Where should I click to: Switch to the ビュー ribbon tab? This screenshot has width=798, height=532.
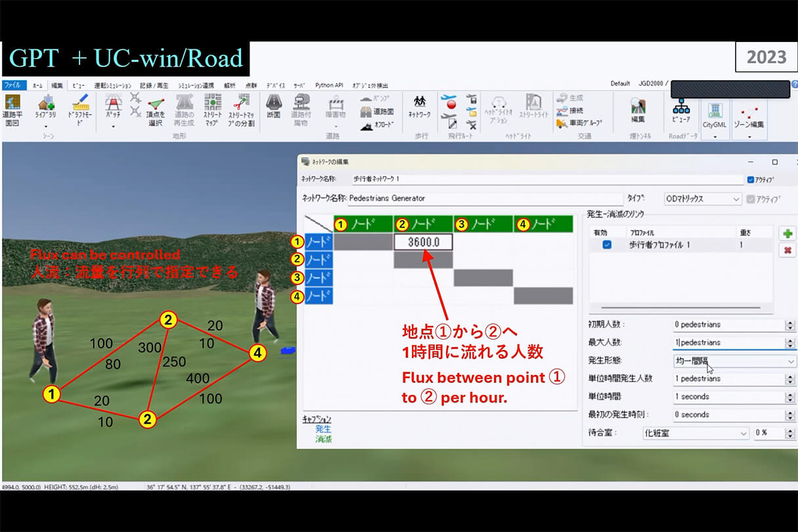[x=78, y=85]
